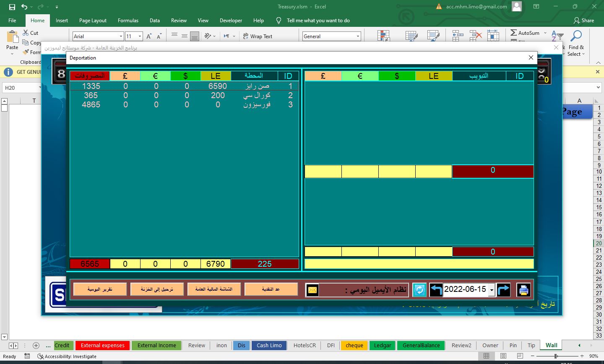Viewport: 604px width, 364px height.
Task: Open the General number format dropdown
Action: [358, 36]
